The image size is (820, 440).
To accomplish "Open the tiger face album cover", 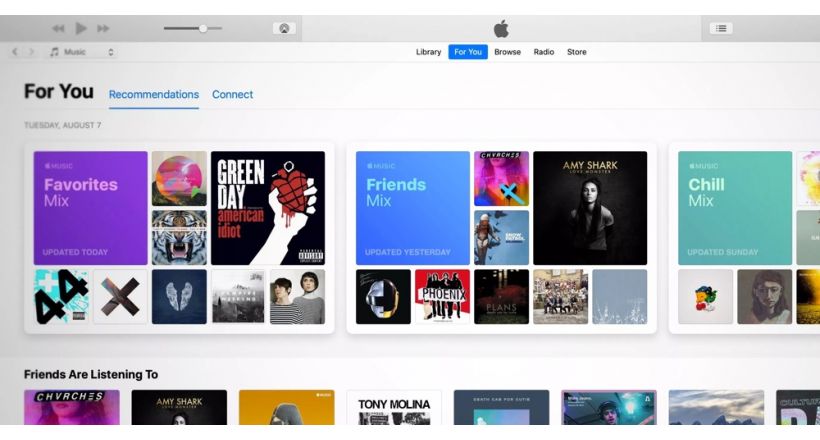I will [x=179, y=238].
